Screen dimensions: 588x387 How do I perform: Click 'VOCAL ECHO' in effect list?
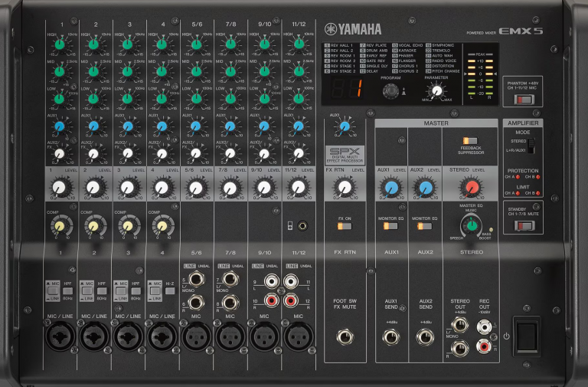coord(407,45)
